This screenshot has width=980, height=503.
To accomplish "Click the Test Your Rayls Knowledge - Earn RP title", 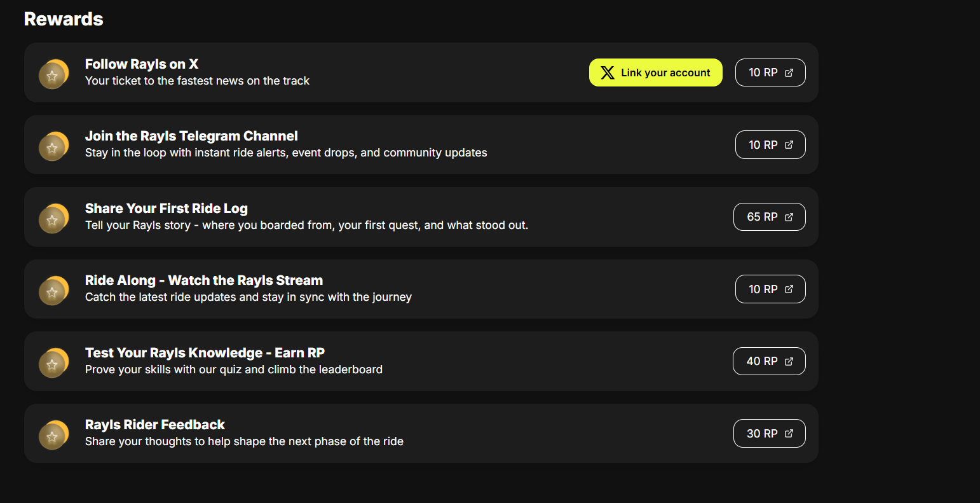I will pyautogui.click(x=205, y=353).
